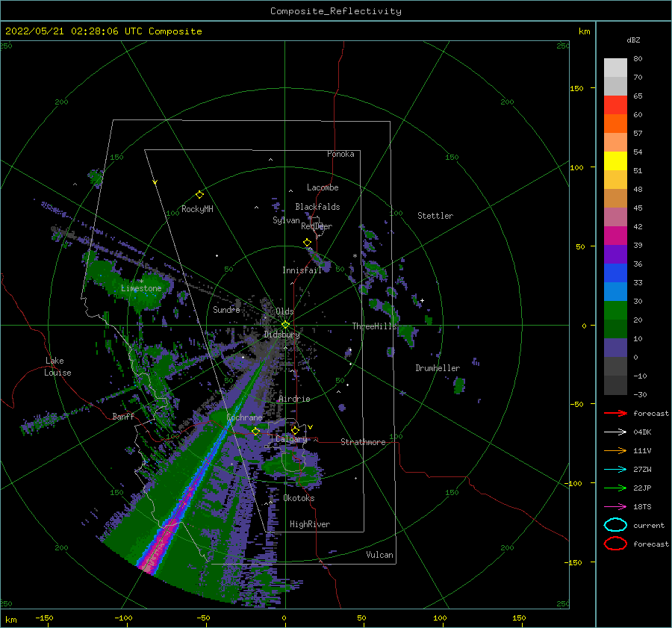Click the yellow diamond marker near RedDeer
Image resolution: width=672 pixels, height=628 pixels.
pos(308,243)
